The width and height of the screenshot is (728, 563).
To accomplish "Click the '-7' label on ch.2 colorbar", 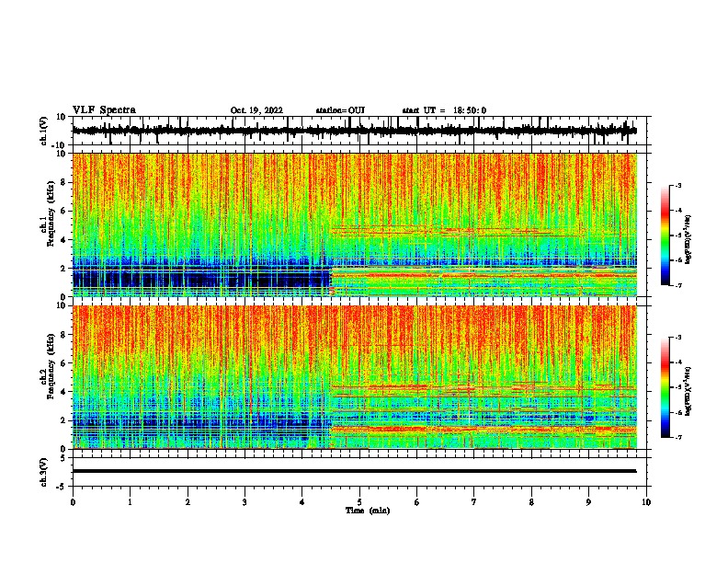I will [678, 437].
